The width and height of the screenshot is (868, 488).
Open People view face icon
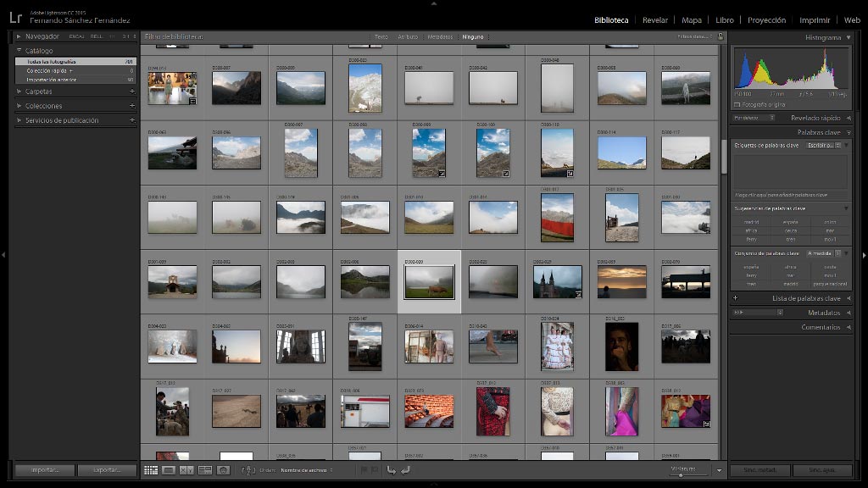[x=223, y=470]
